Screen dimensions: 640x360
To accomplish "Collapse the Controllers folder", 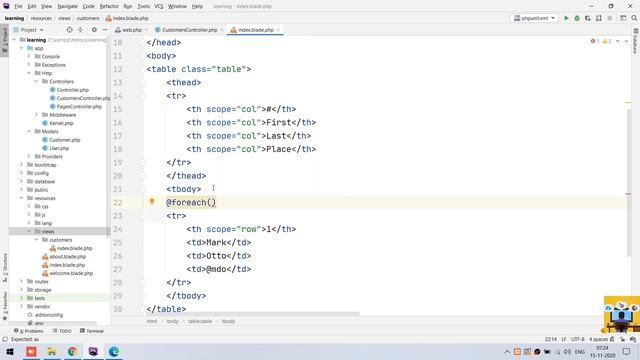I will coord(36,81).
